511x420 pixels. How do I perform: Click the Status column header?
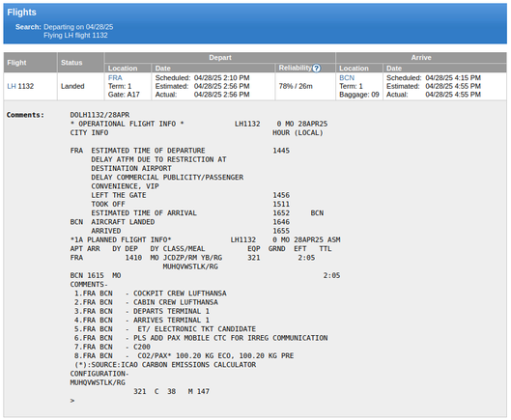[x=81, y=63]
